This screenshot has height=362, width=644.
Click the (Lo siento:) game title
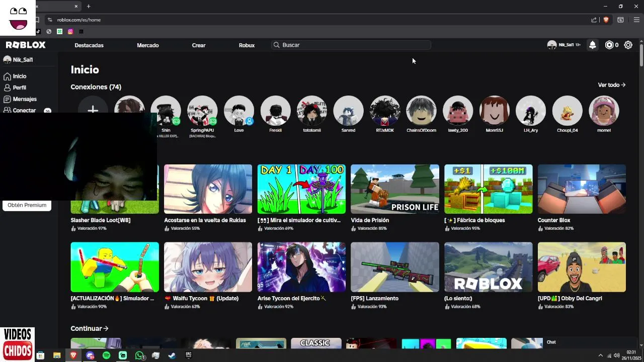click(458, 299)
